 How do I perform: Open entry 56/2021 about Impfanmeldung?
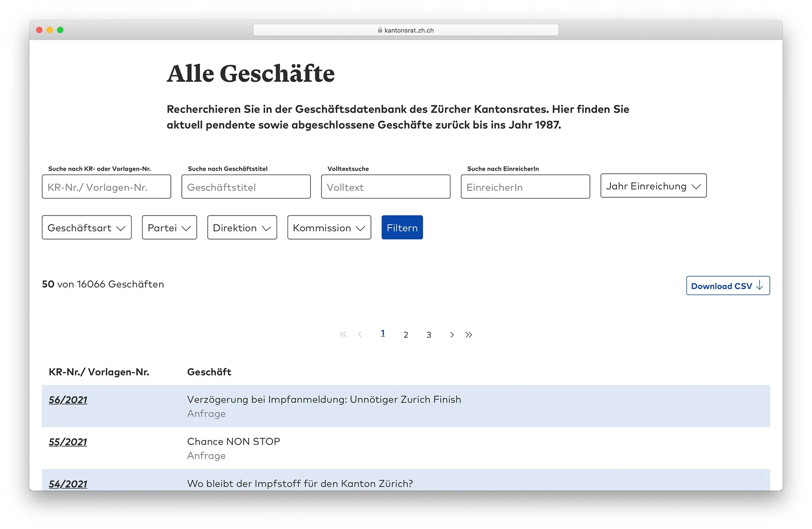(x=68, y=400)
